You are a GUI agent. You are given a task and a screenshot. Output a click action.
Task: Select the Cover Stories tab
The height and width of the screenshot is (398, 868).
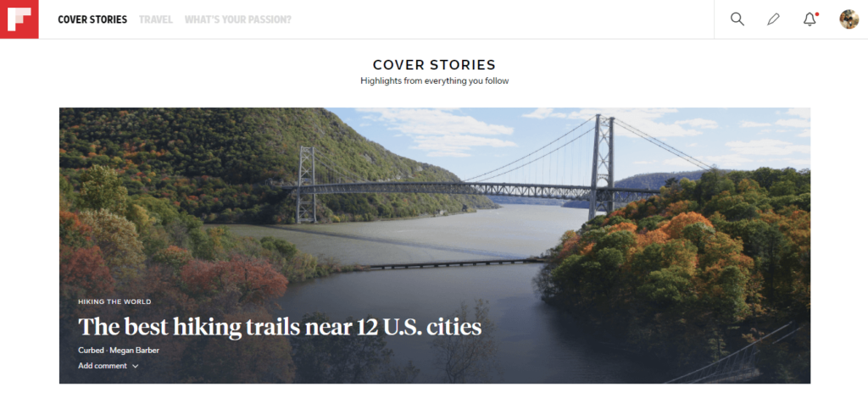point(92,19)
